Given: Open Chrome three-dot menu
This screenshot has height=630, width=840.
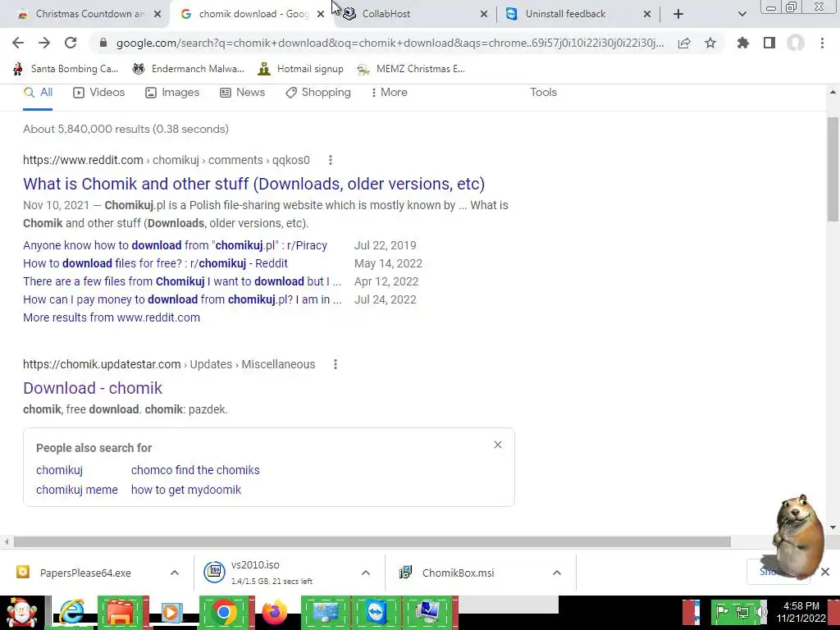Looking at the screenshot, I should coord(822,43).
